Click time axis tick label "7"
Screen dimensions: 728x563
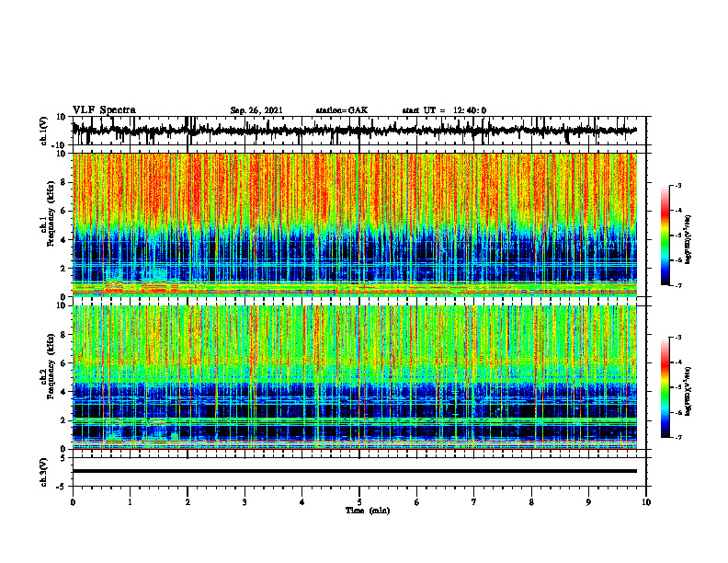click(x=474, y=502)
